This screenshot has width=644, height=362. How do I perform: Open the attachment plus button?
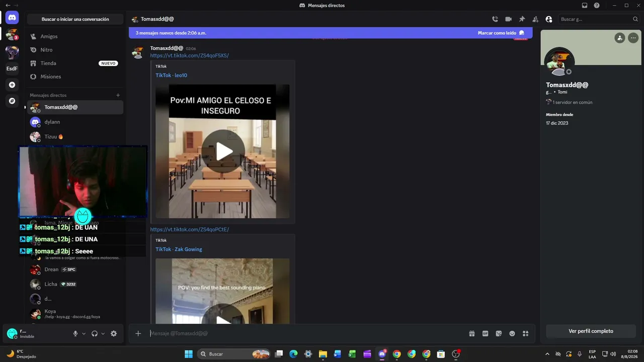(x=138, y=333)
